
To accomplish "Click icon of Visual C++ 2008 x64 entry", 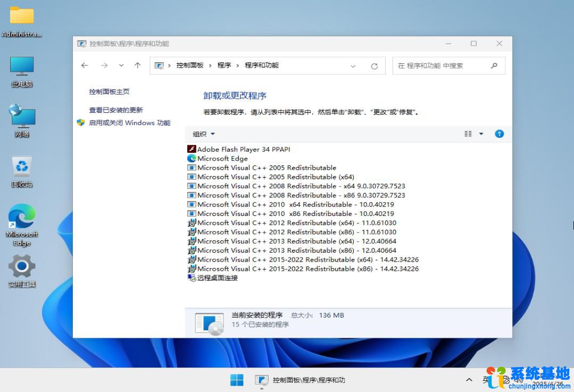I will point(192,186).
